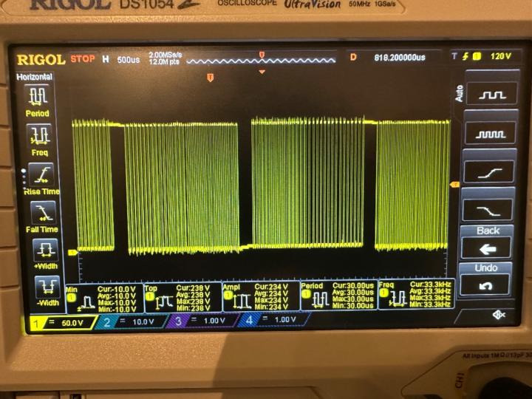Screen dimensions: 532x399
Task: Click the RIGOL logo on screen
Action: (x=41, y=60)
